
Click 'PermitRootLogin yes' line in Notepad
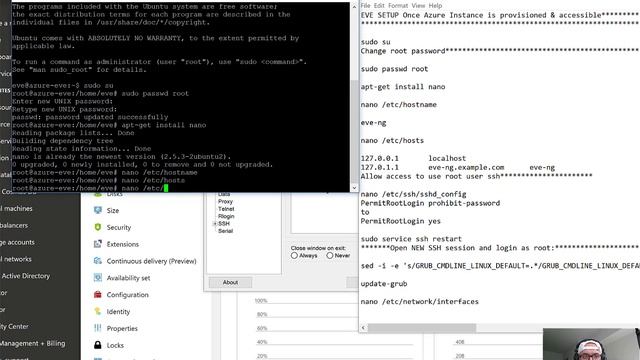401,221
